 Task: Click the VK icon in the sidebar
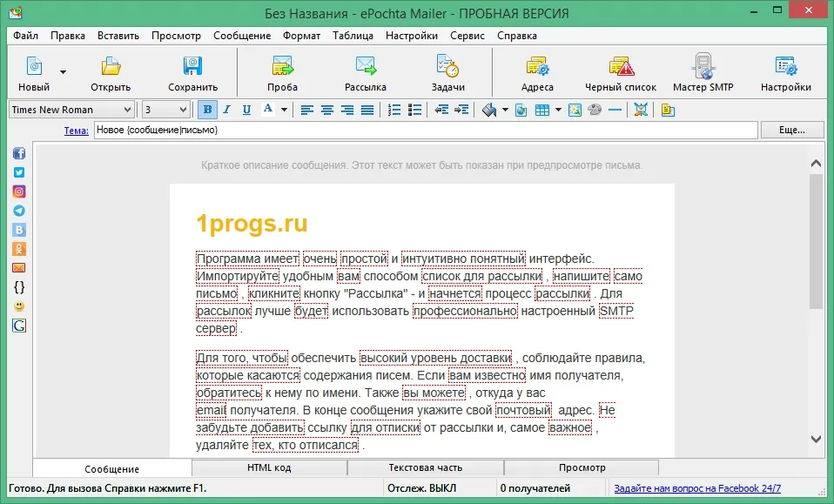click(19, 230)
